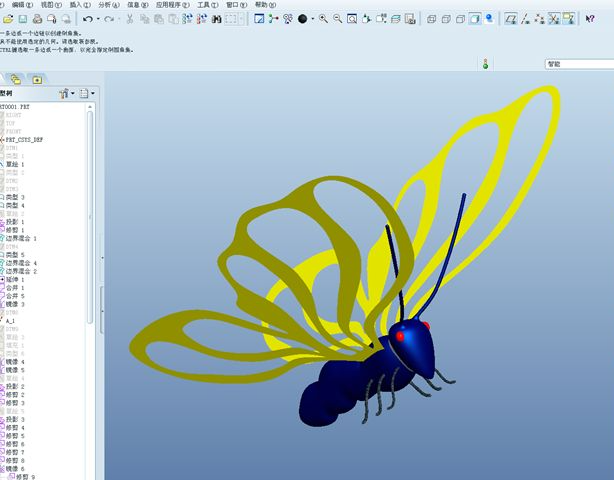Viewport: 614px width, 480px height.
Task: Click the Undo arrow icon
Action: click(88, 19)
